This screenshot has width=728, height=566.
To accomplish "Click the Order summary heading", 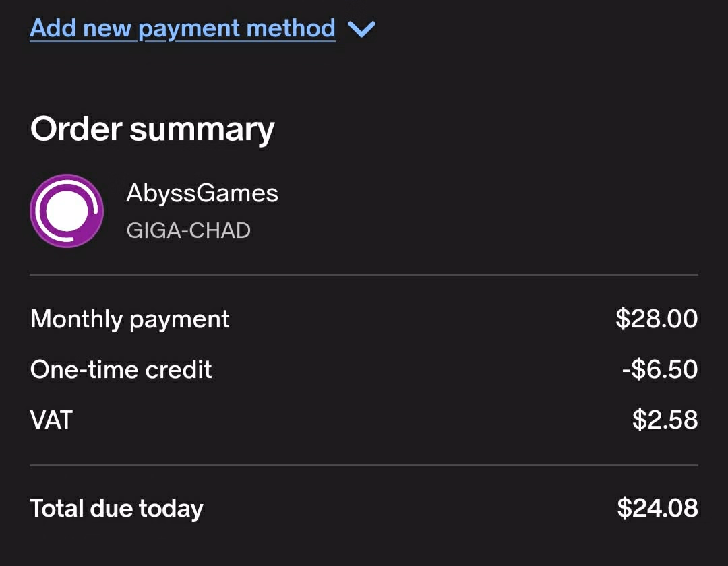I will pyautogui.click(x=152, y=128).
